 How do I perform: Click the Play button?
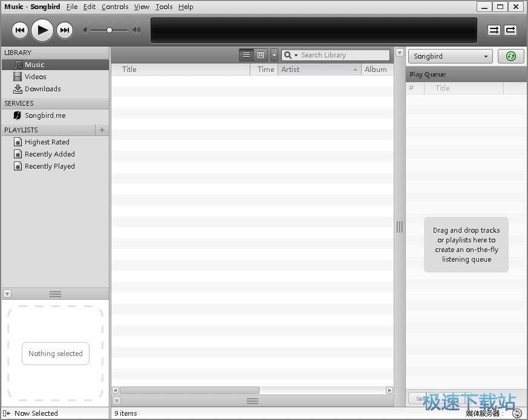[x=42, y=30]
